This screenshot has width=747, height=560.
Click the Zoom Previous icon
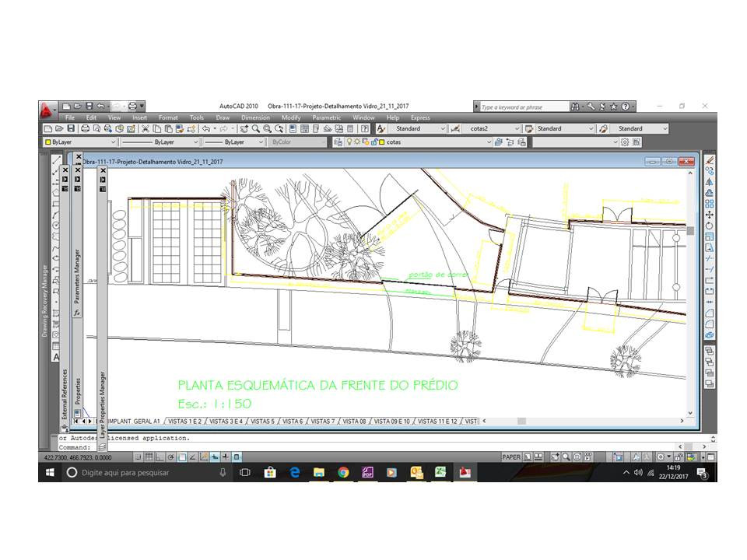[279, 128]
